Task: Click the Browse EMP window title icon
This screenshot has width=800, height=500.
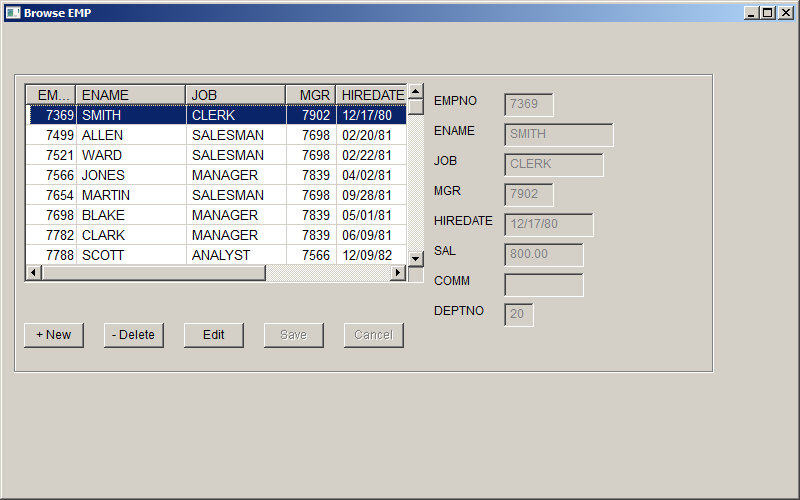Action: tap(12, 12)
